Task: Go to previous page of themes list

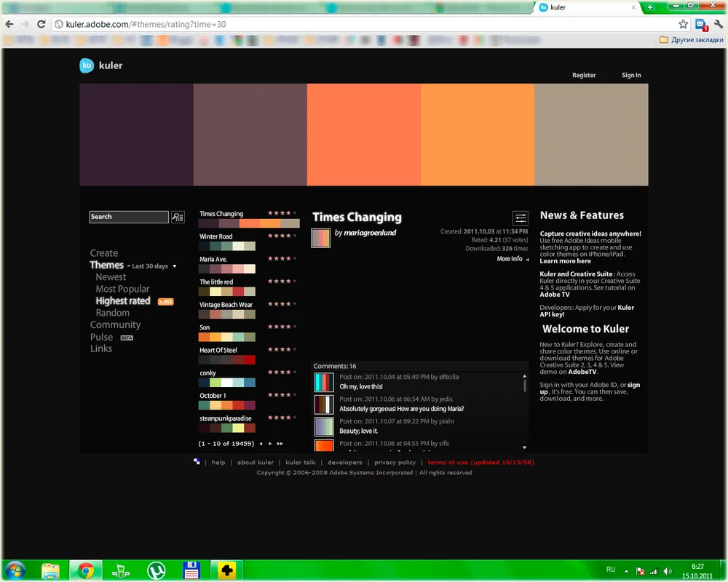Action: 261,443
